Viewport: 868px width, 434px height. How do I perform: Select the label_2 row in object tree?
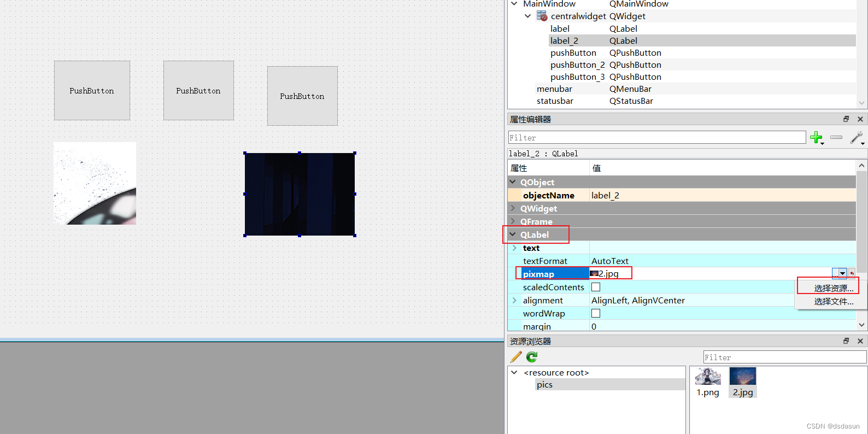702,40
